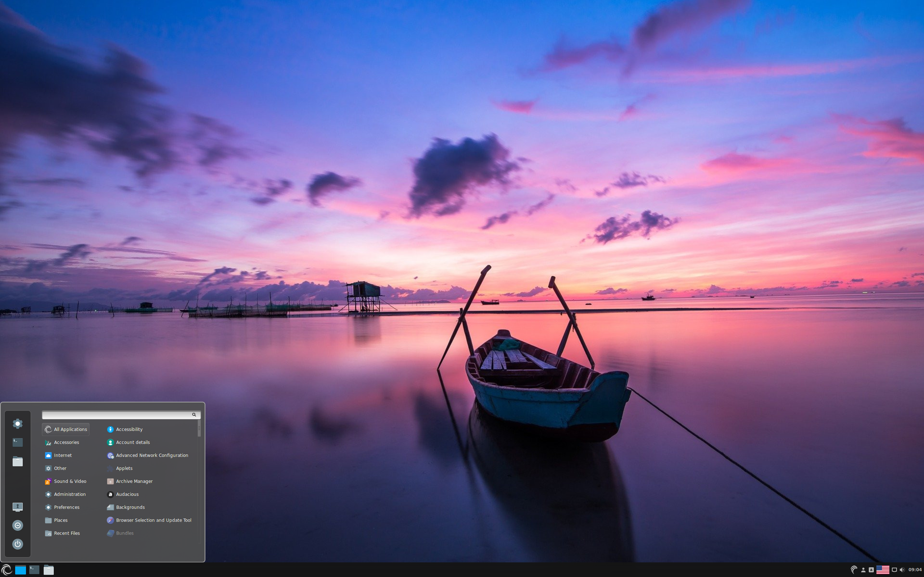Click the application list scrollbar
The image size is (924, 577).
[x=199, y=429]
